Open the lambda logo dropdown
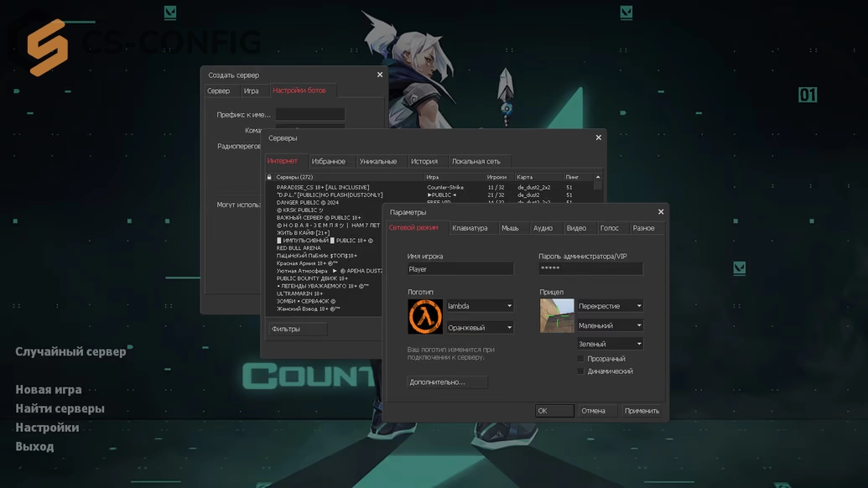Image resolution: width=868 pixels, height=488 pixels. pyautogui.click(x=480, y=306)
